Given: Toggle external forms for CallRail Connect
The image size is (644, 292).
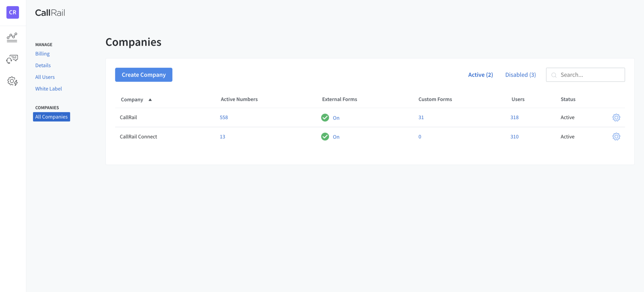Looking at the screenshot, I should click(336, 137).
